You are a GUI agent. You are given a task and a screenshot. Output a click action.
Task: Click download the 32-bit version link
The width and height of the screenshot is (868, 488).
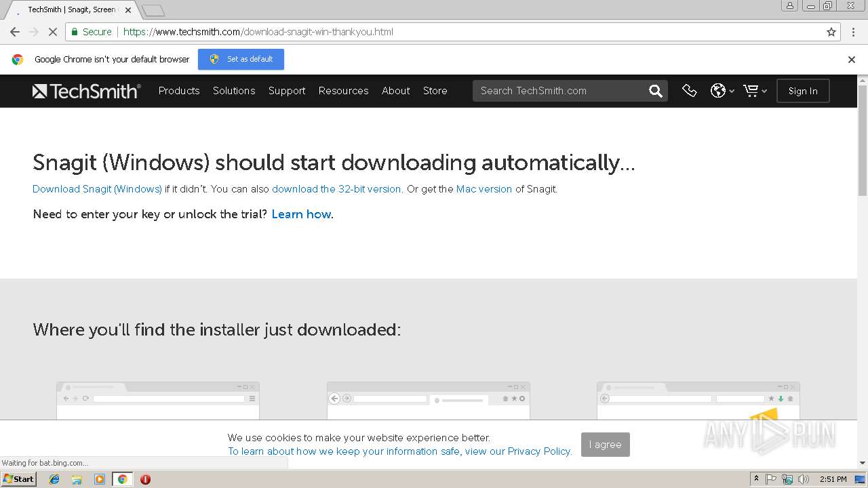coord(338,189)
